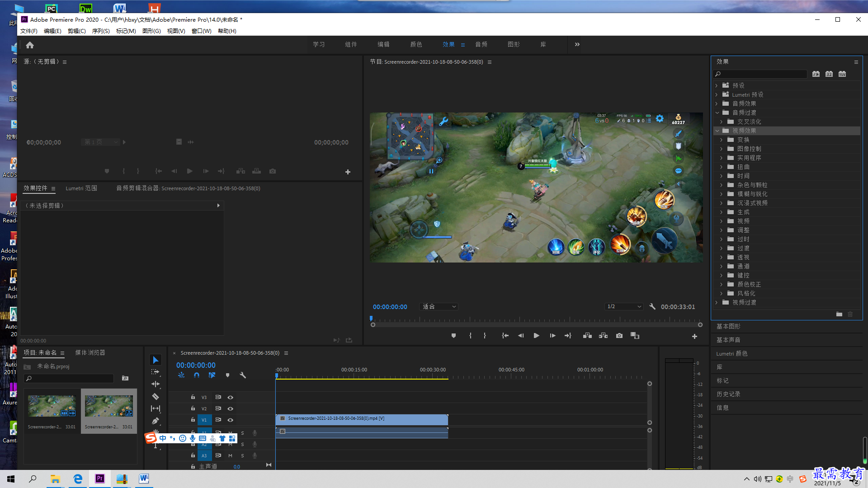Open workspace overflow chevron menu
The width and height of the screenshot is (868, 488).
pyautogui.click(x=577, y=44)
